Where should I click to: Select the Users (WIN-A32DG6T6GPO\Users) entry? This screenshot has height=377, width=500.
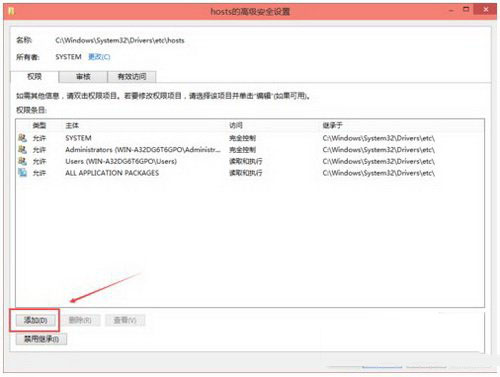point(121,161)
